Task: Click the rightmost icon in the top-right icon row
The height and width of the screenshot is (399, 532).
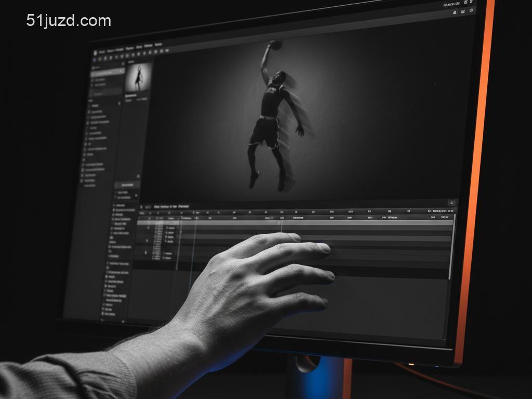Action: [471, 10]
